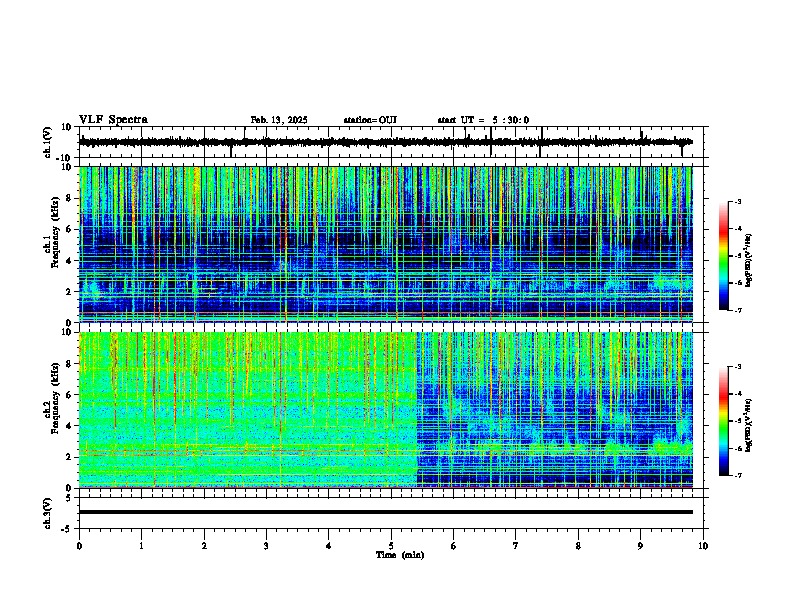This screenshot has height=612, width=792.
Task: Click the x-axis tick label "2"
Action: pyautogui.click(x=204, y=546)
